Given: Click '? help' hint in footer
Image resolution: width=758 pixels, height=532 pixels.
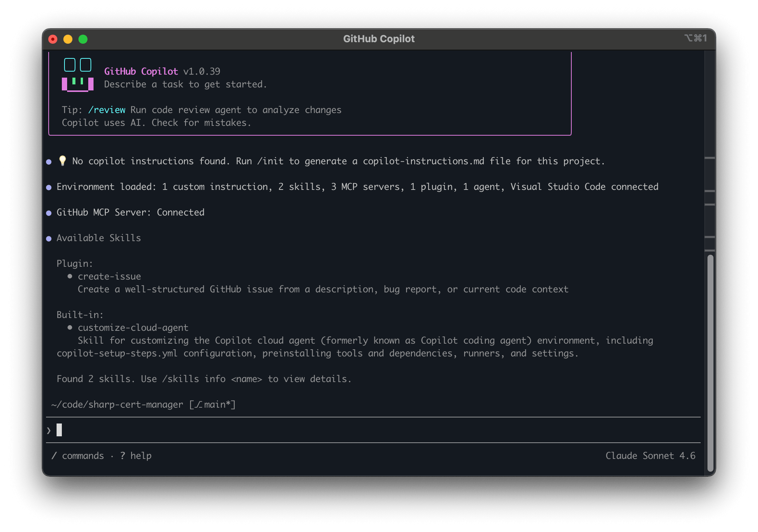Looking at the screenshot, I should click(136, 456).
